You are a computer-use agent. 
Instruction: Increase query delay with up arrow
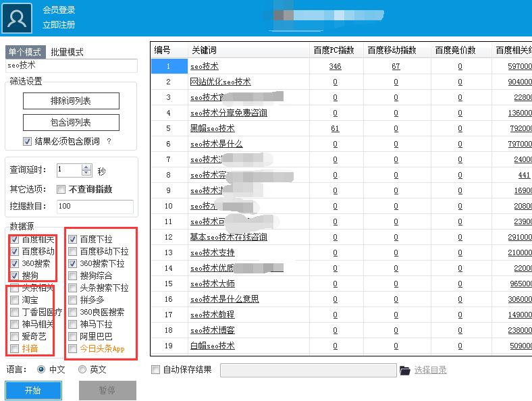pyautogui.click(x=86, y=167)
